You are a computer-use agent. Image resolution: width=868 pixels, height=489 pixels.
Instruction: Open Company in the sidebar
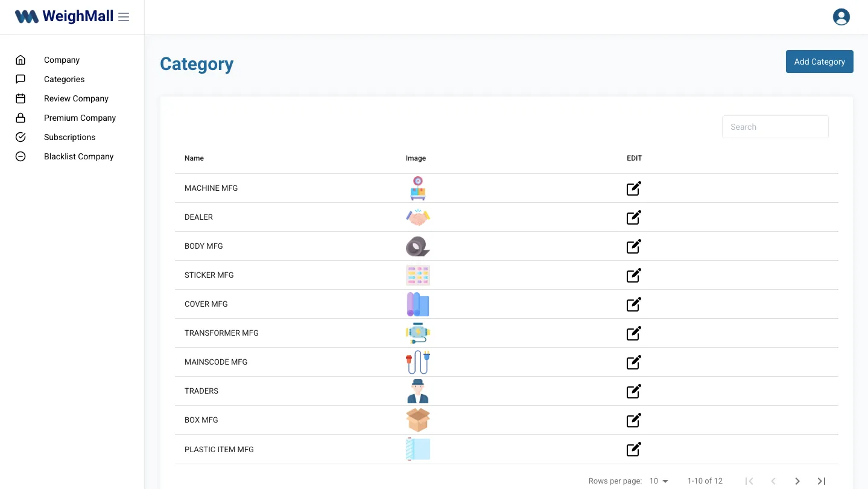(x=62, y=60)
